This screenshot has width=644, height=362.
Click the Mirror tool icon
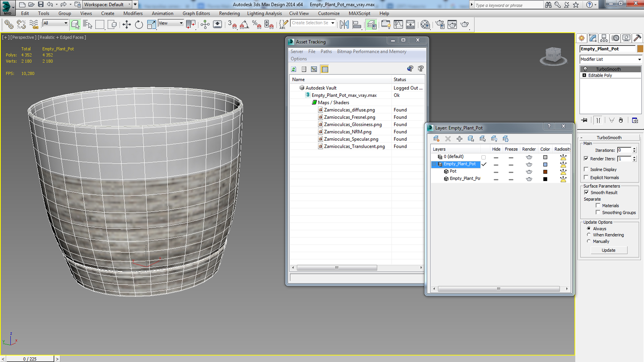click(x=344, y=24)
